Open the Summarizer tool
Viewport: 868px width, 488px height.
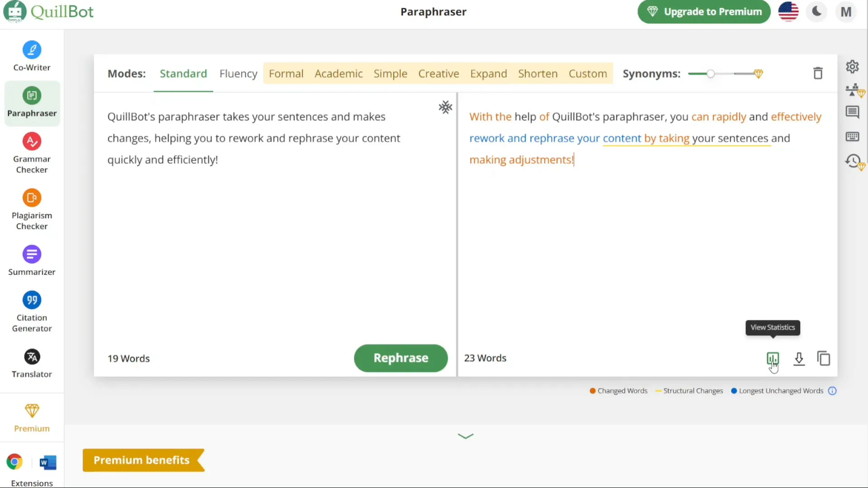(x=32, y=260)
